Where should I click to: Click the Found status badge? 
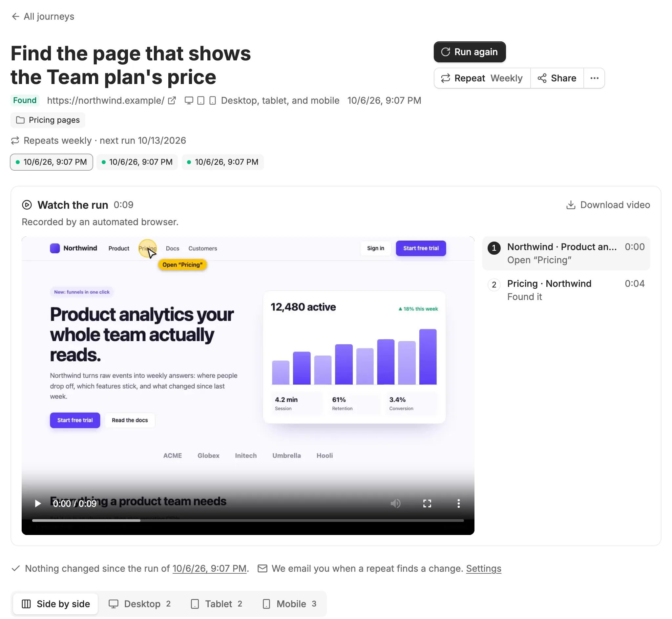(x=25, y=100)
